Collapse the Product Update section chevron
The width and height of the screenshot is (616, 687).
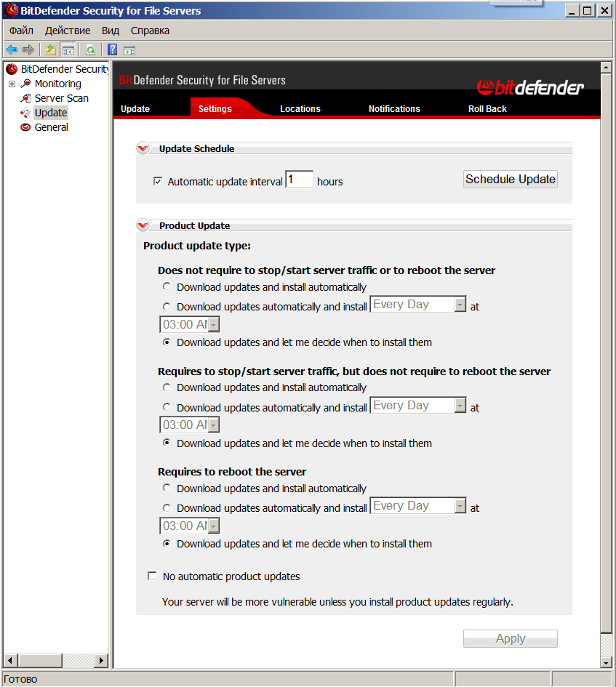coord(143,225)
